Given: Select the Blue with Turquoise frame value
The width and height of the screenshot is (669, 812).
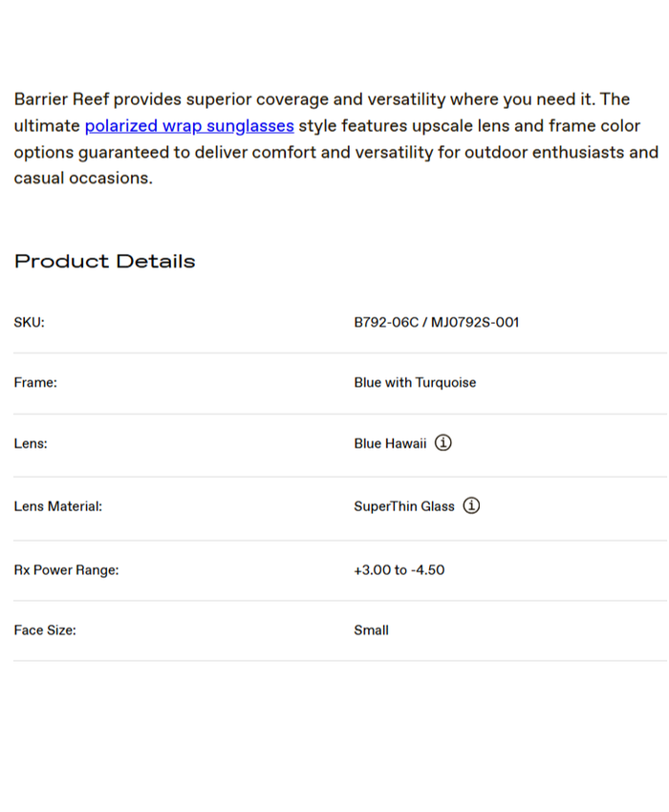Looking at the screenshot, I should [x=415, y=382].
